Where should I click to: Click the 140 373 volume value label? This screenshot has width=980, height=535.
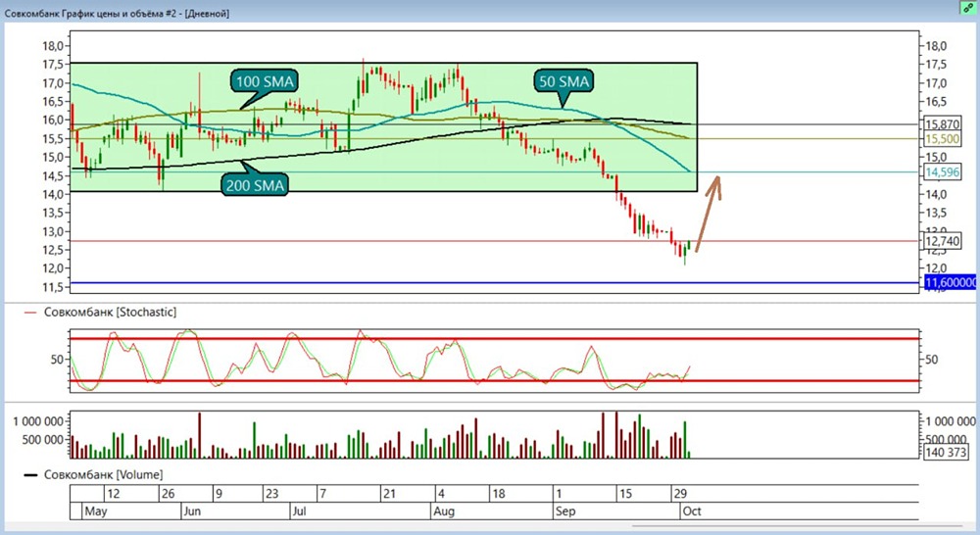click(x=946, y=452)
